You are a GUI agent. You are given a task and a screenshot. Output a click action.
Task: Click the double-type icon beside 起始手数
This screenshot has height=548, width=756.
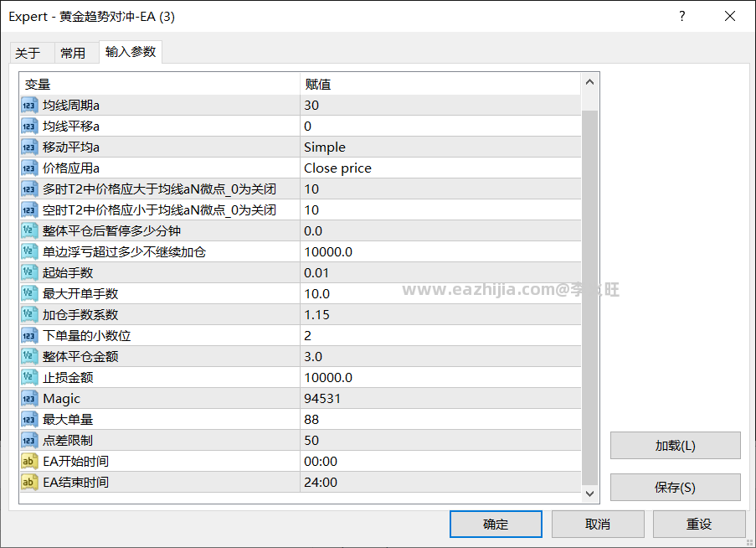tap(29, 272)
